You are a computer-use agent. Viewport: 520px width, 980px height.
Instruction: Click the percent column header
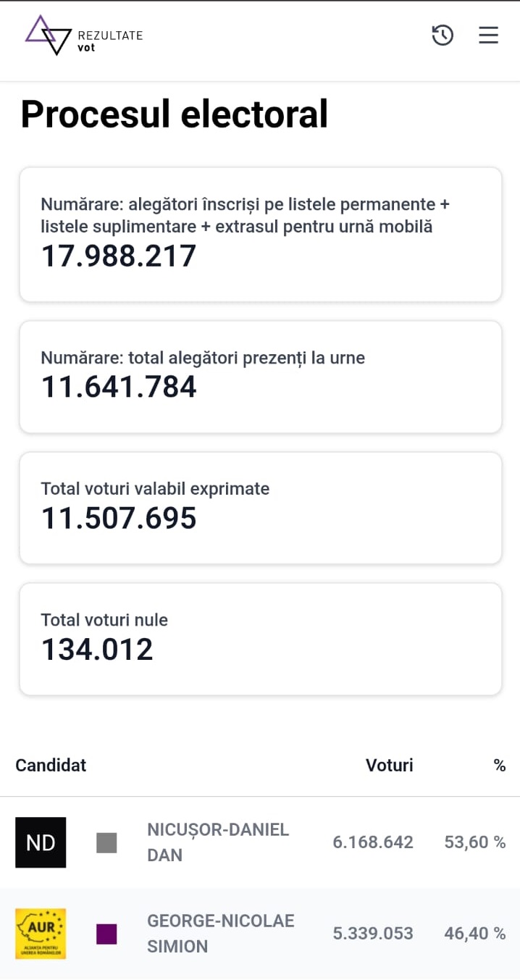tap(500, 765)
